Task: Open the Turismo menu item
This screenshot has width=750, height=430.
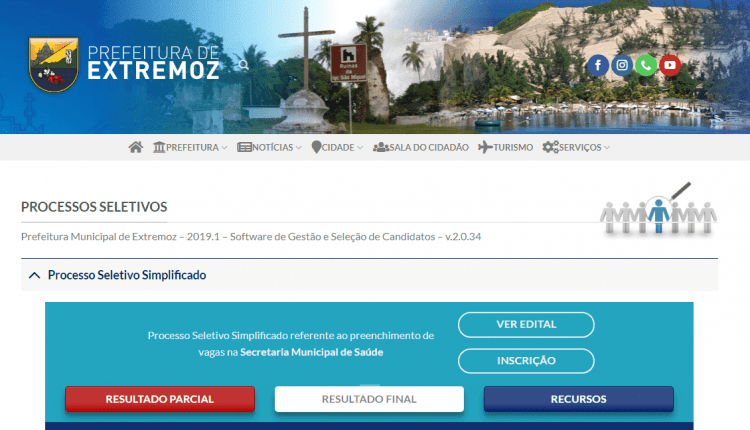Action: [505, 147]
